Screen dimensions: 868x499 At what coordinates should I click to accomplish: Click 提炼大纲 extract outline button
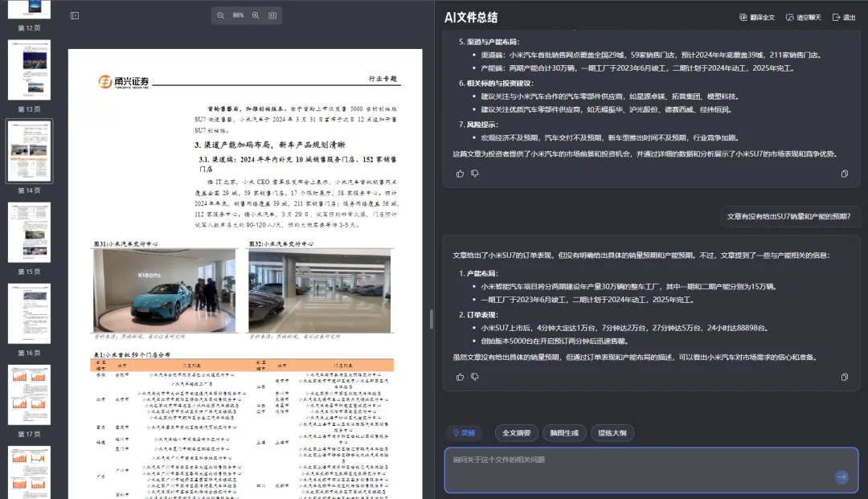click(612, 432)
